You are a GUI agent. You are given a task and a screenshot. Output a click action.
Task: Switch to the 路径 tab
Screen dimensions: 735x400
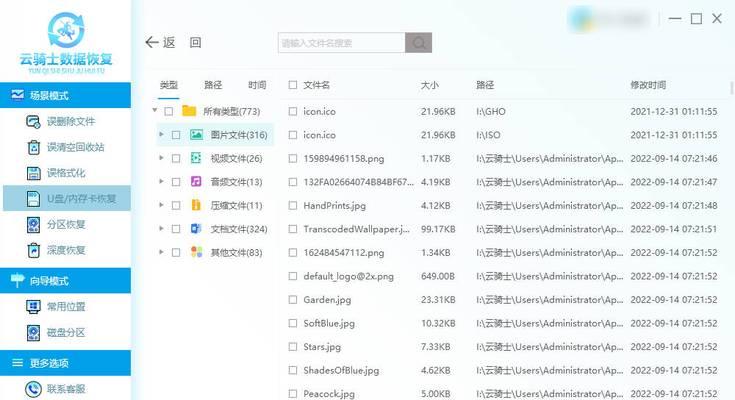pyautogui.click(x=213, y=85)
